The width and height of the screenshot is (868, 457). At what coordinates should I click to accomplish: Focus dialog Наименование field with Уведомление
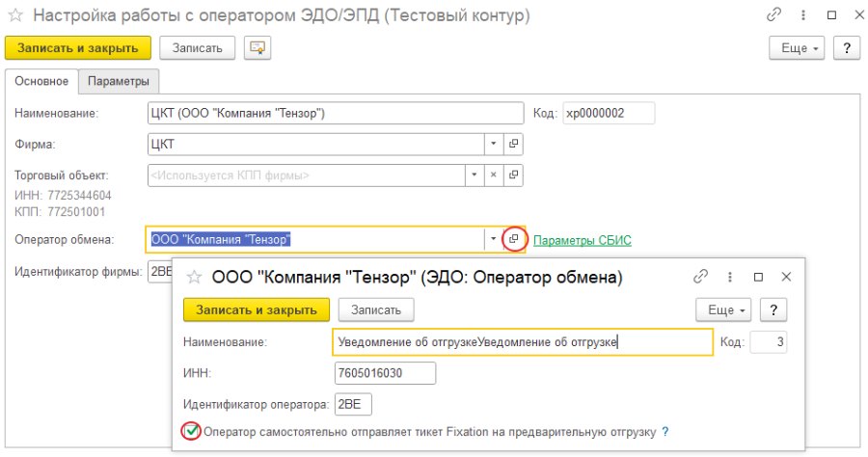(x=523, y=342)
